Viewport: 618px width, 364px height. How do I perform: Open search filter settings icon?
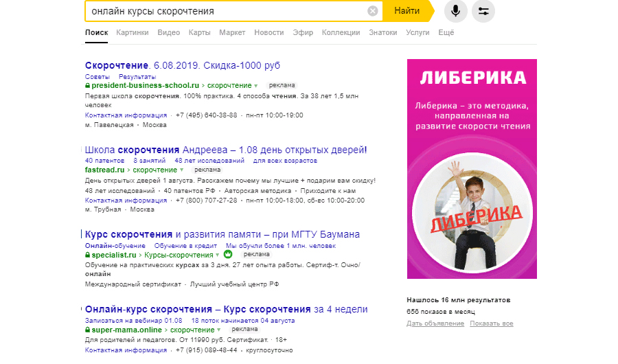[x=483, y=11]
